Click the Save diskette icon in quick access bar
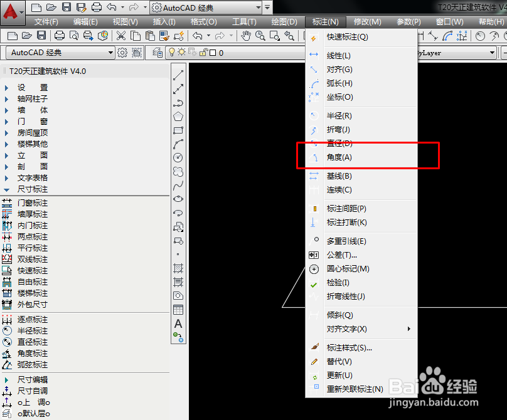This screenshot has height=420, width=507. 67,7
